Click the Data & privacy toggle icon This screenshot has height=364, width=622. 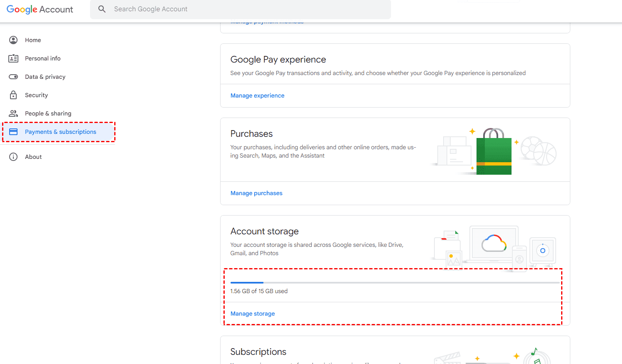pos(13,77)
